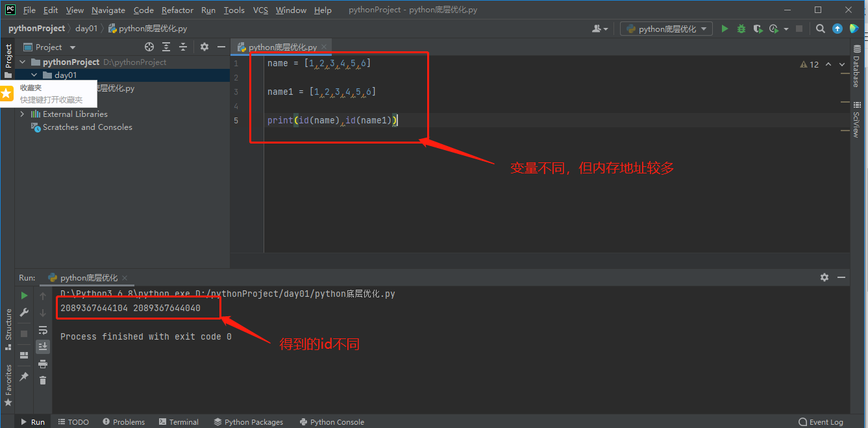The height and width of the screenshot is (428, 868).
Task: Toggle scroll to end in the Run console
Action: pyautogui.click(x=43, y=347)
